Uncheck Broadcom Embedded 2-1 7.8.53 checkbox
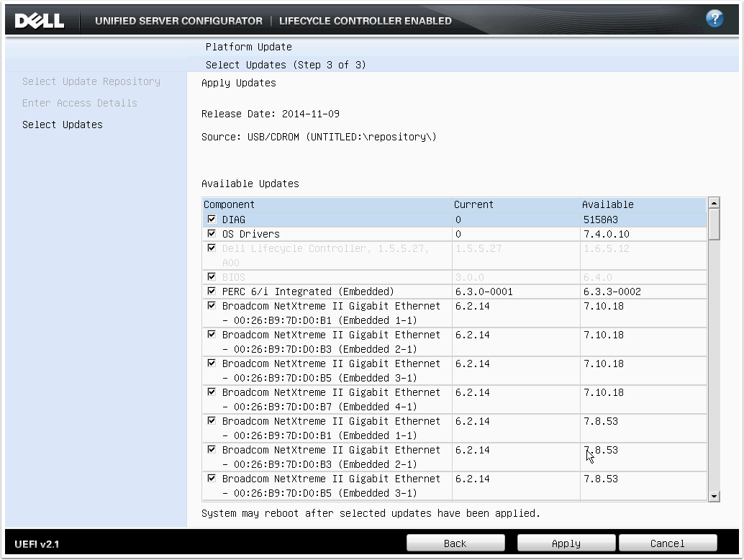 click(x=212, y=449)
